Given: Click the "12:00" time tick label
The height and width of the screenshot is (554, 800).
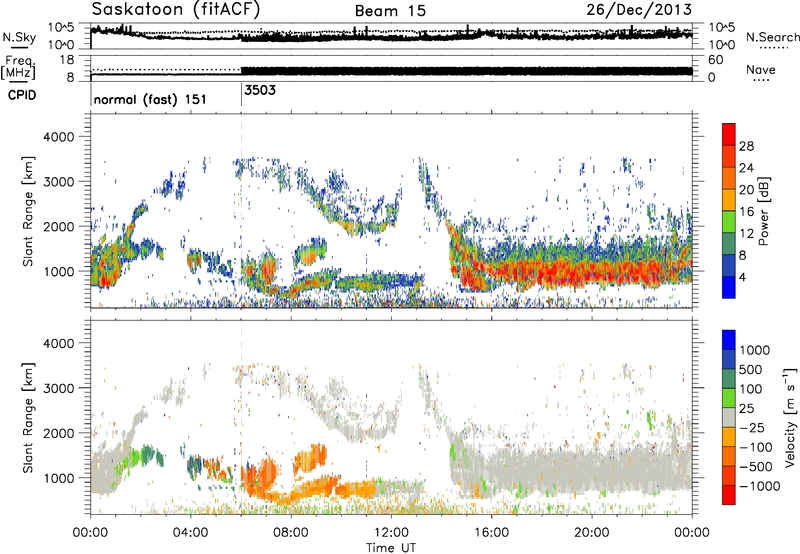Looking at the screenshot, I should coord(391,533).
